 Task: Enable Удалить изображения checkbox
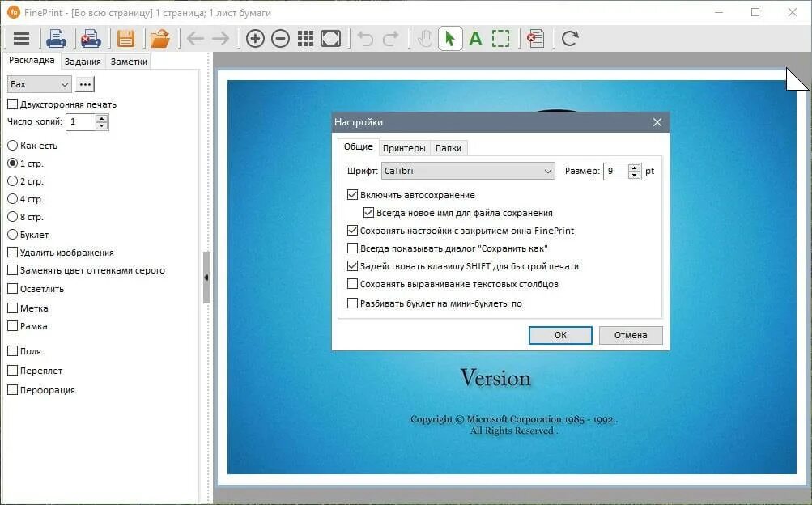[x=13, y=252]
